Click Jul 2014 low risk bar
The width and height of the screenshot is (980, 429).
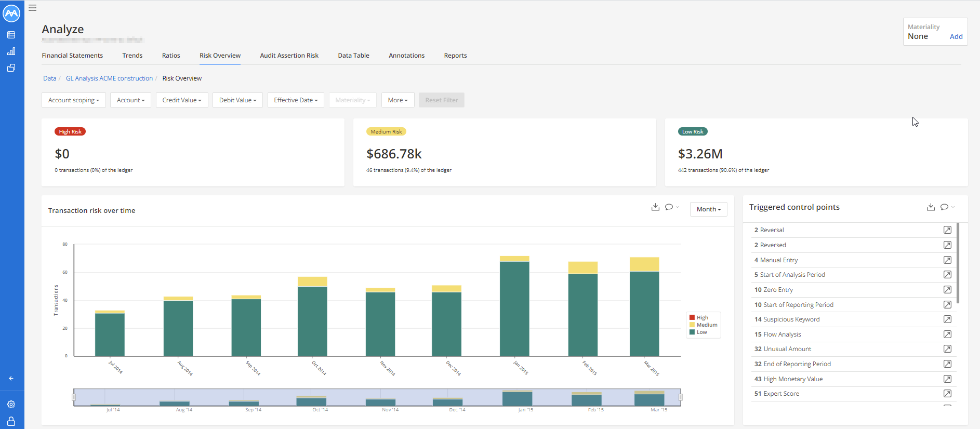110,334
